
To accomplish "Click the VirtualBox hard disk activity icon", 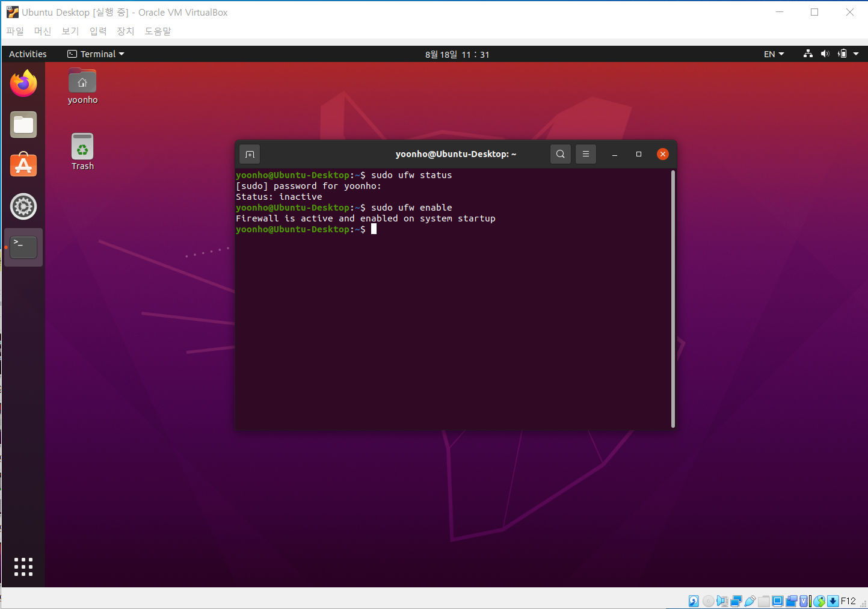I will tap(694, 601).
